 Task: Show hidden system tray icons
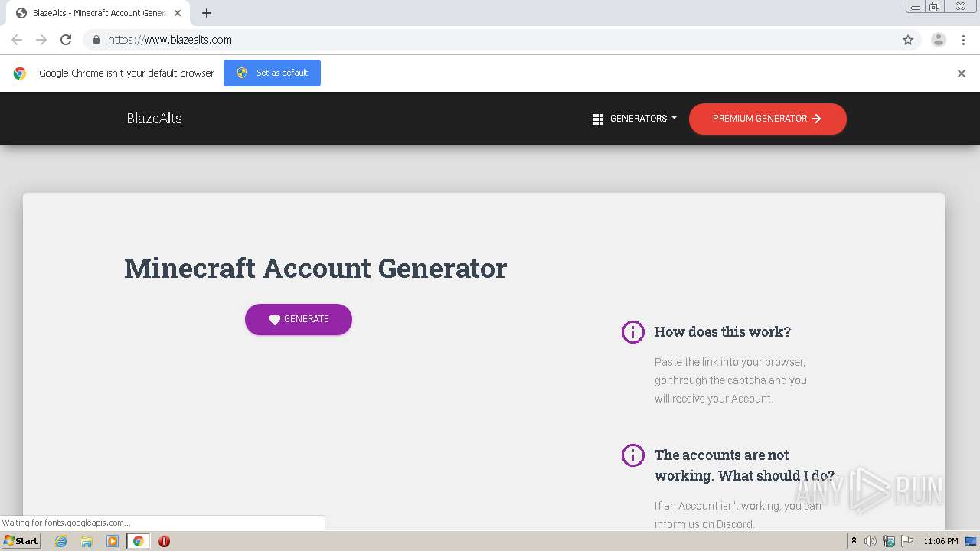pyautogui.click(x=854, y=541)
